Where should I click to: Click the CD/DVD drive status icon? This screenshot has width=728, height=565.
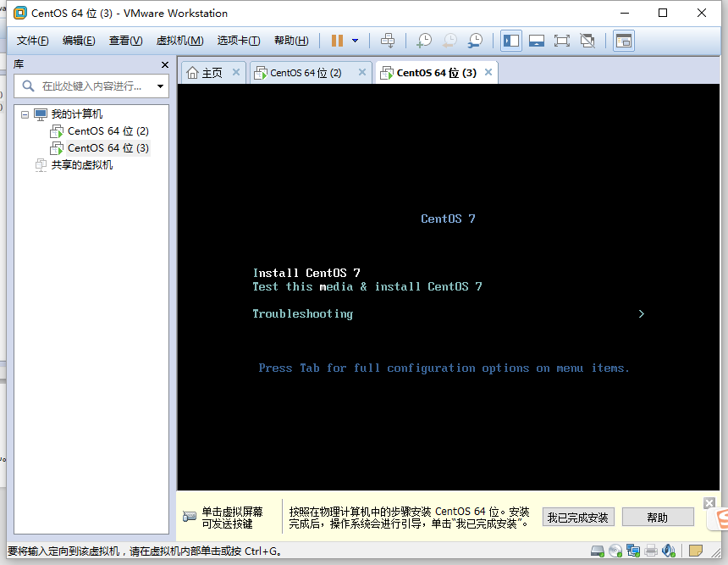click(615, 551)
